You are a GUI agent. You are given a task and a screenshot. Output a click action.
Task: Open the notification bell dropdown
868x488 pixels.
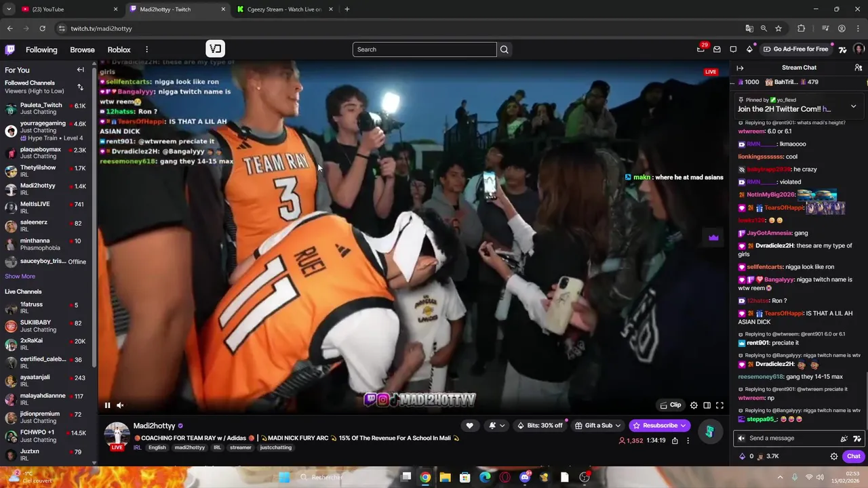496,426
